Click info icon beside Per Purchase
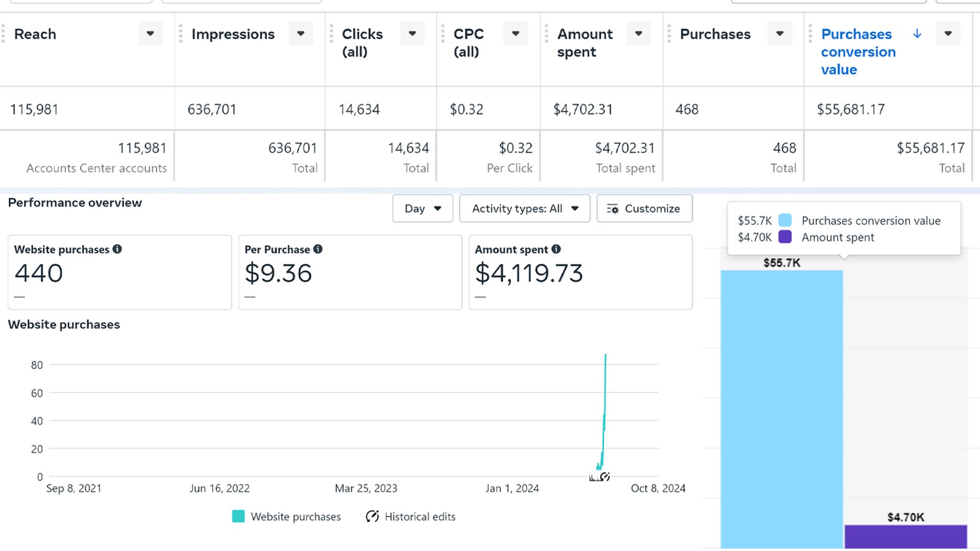 pyautogui.click(x=318, y=249)
